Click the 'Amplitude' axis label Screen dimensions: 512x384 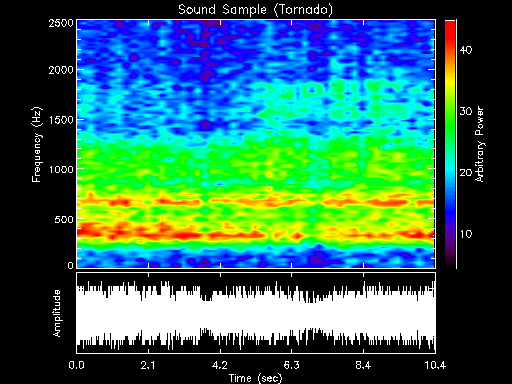(x=57, y=313)
